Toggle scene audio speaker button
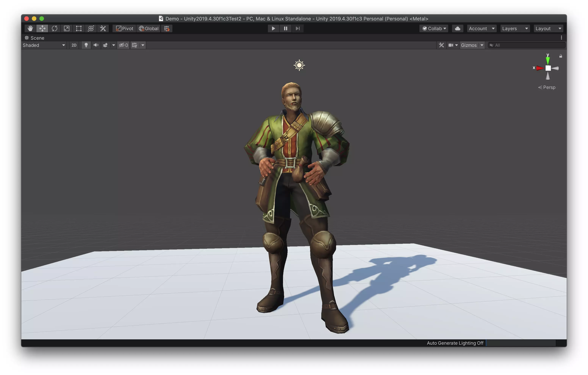588x375 pixels. [96, 45]
